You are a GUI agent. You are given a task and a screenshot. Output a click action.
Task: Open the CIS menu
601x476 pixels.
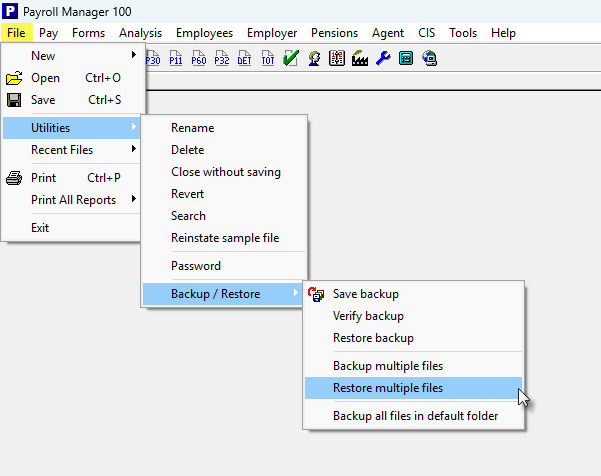click(427, 33)
